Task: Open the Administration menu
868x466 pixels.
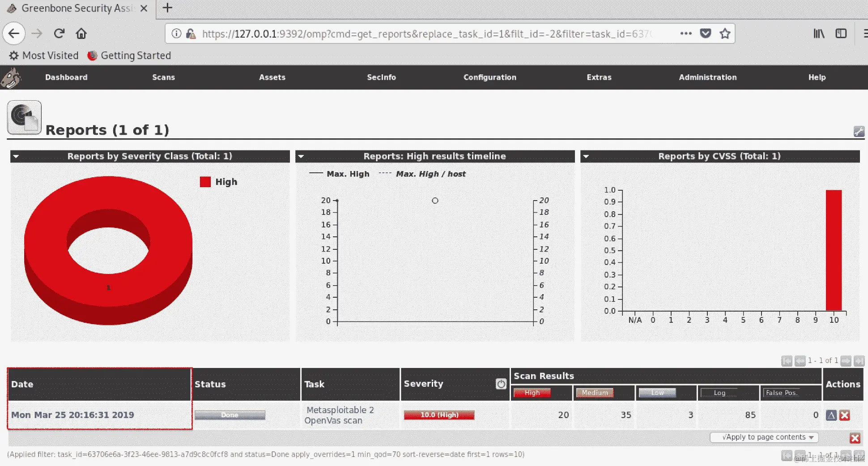Action: click(x=708, y=77)
